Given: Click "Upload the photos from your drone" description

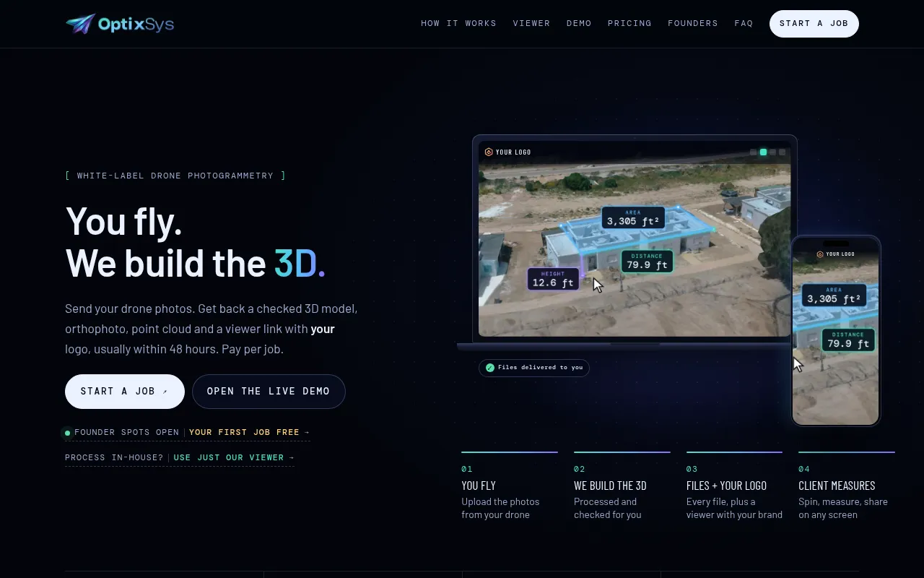Looking at the screenshot, I should click(500, 509).
